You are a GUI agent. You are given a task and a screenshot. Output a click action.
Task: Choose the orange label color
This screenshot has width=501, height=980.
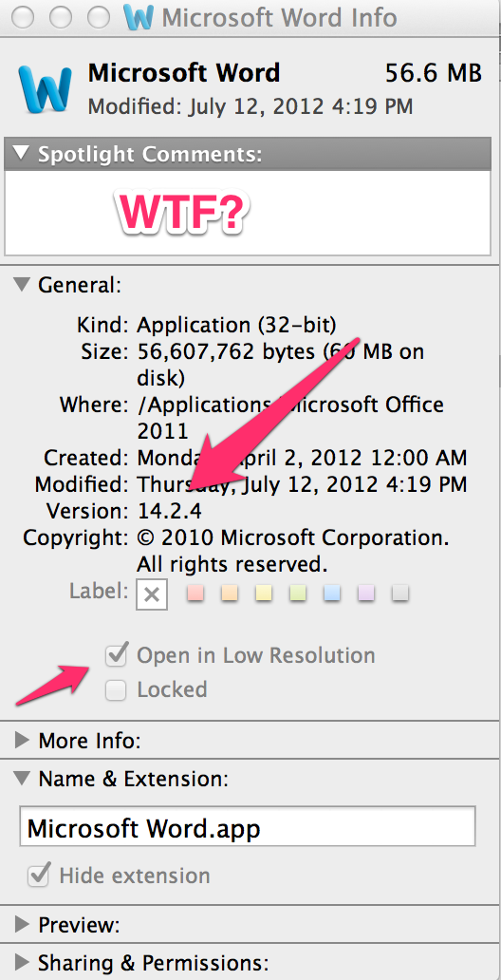(230, 594)
